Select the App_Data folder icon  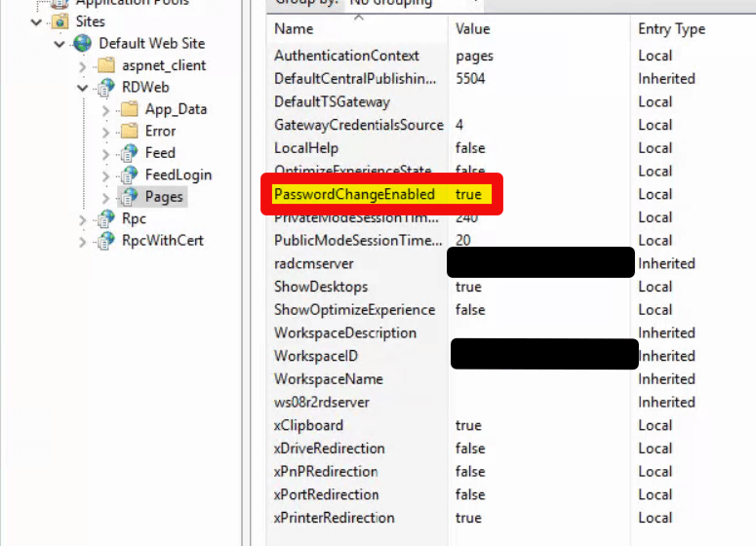[129, 109]
